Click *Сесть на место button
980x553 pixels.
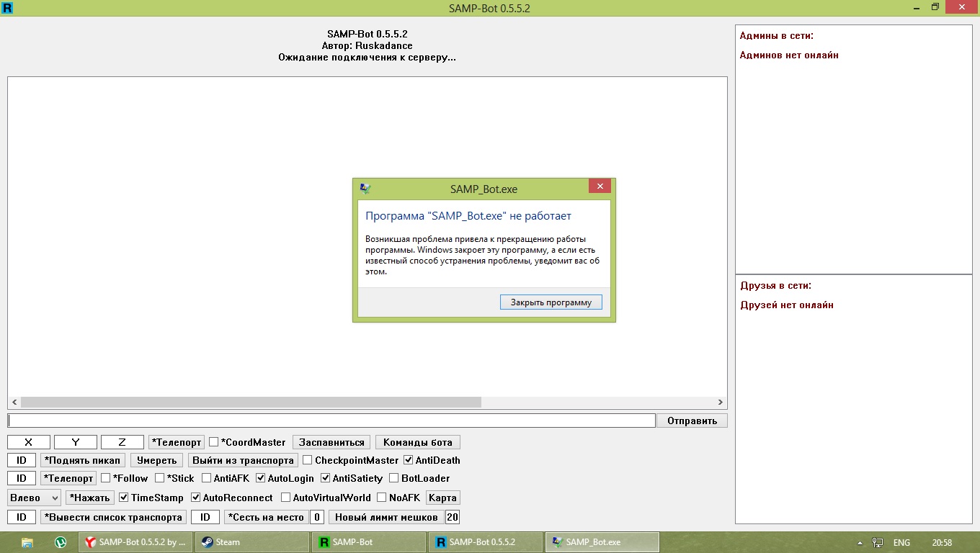tap(266, 517)
